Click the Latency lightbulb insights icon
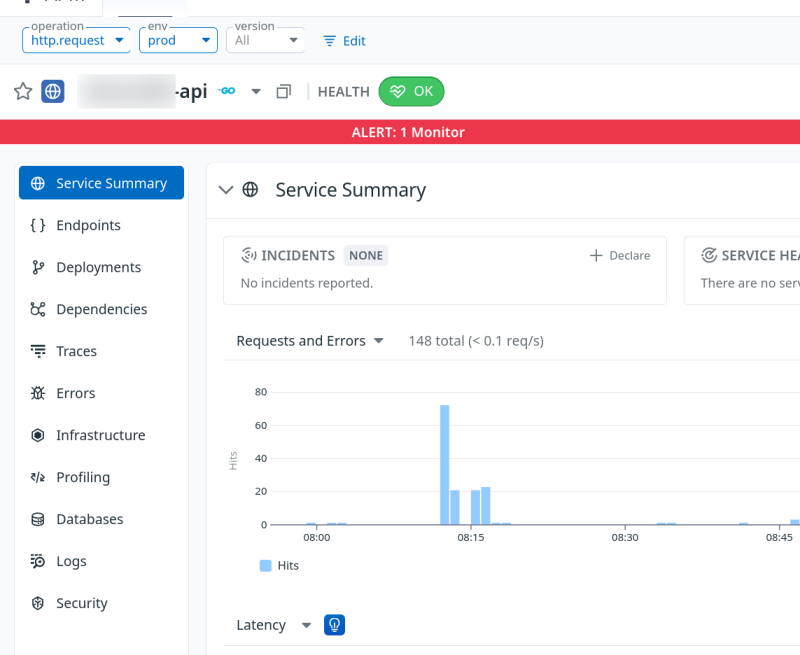800x655 pixels. 335,625
